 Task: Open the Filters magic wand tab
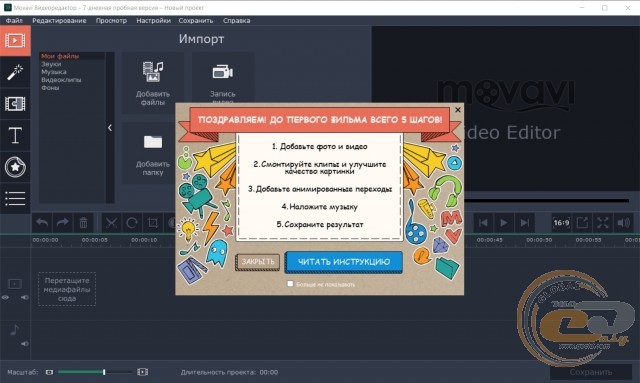point(15,72)
